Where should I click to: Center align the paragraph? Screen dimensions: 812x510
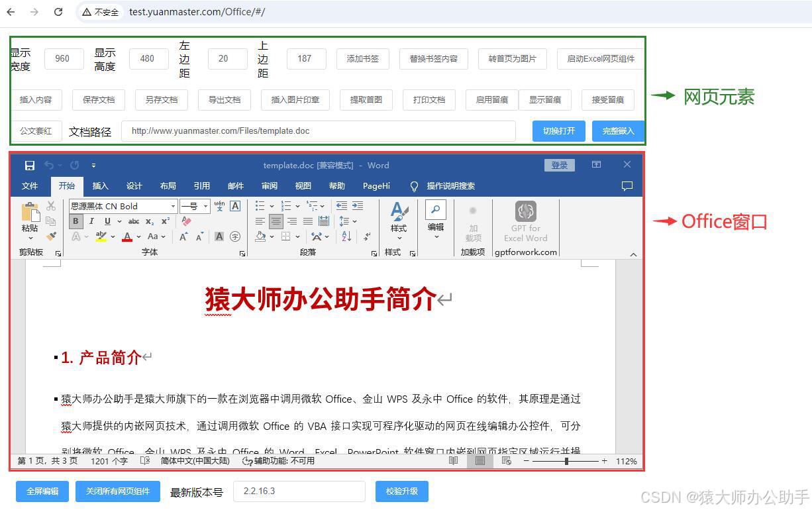tap(276, 221)
